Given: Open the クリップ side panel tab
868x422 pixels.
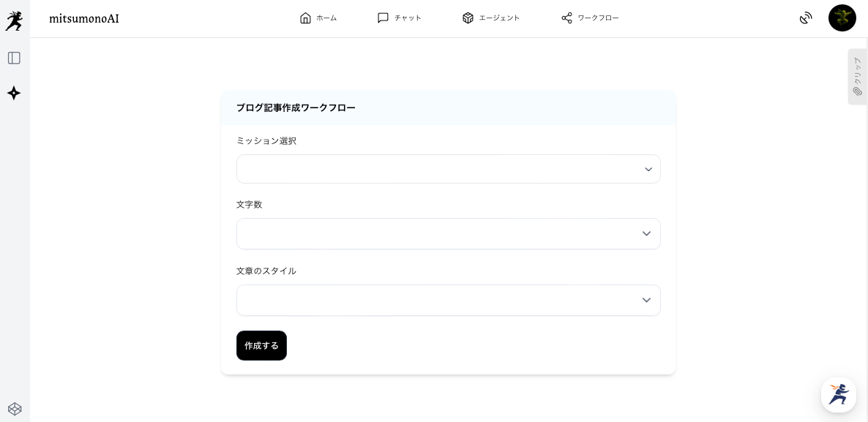Looking at the screenshot, I should [857, 77].
